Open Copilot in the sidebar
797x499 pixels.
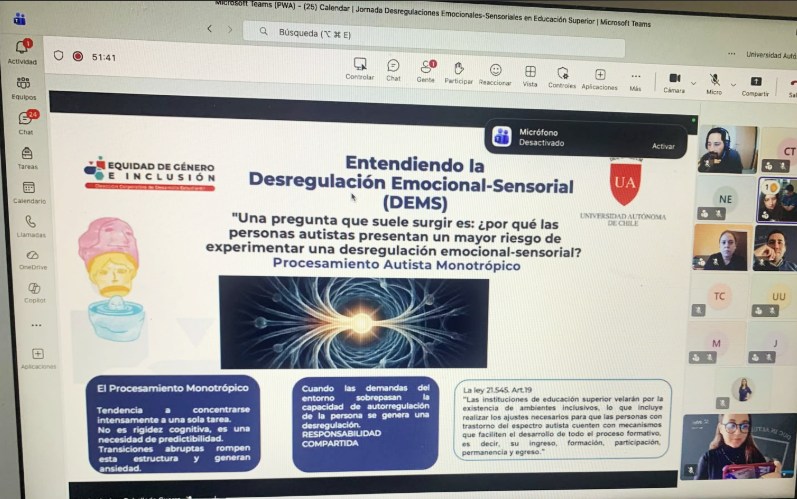(35, 292)
